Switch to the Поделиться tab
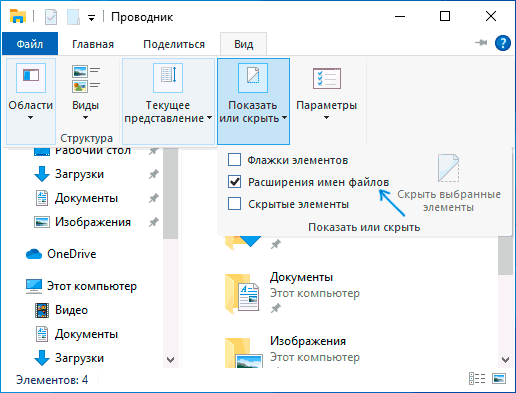Viewport: 516px width, 393px height. (x=174, y=44)
